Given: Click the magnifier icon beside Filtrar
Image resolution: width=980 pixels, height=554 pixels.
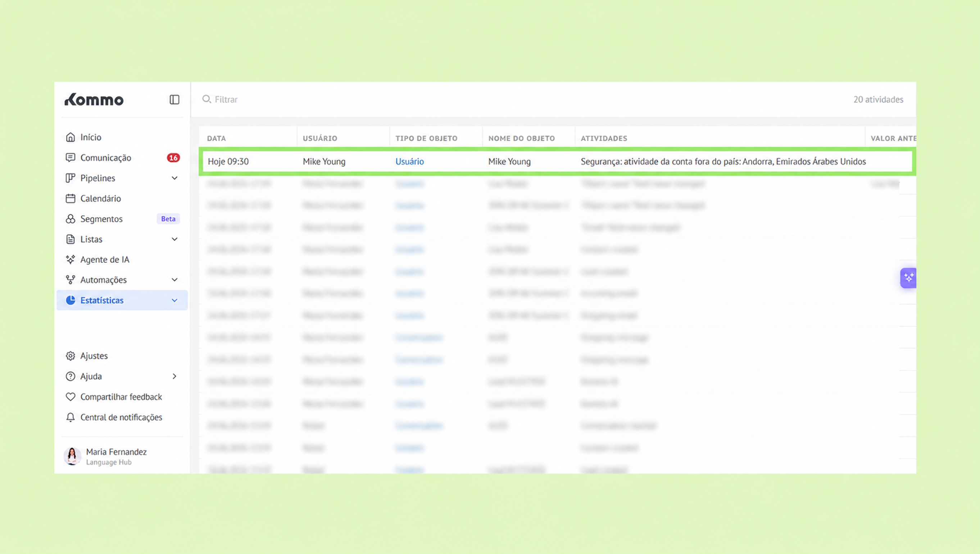Looking at the screenshot, I should pos(207,99).
